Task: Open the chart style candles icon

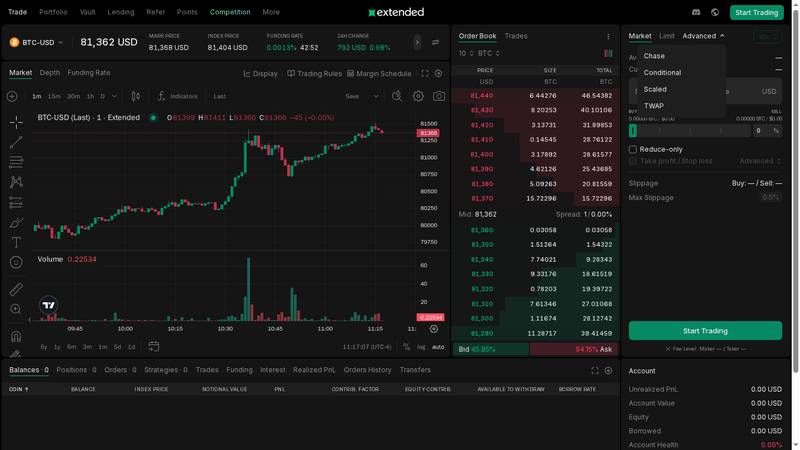Action: 136,96
